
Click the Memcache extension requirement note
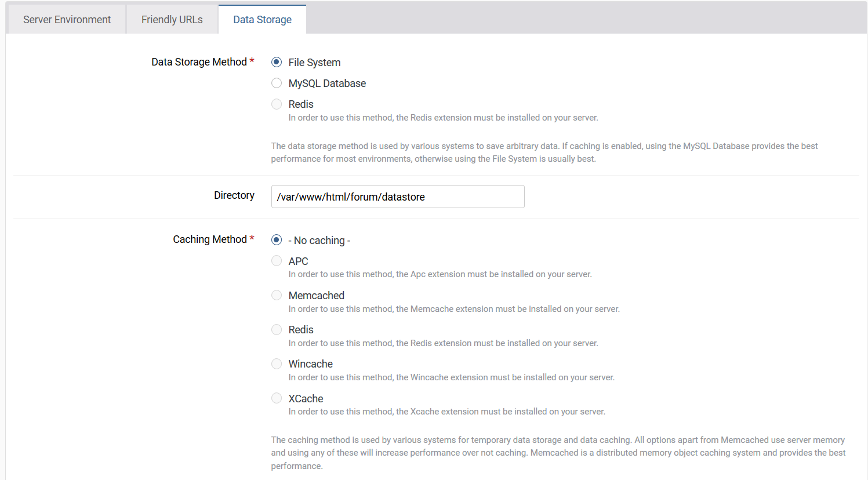(454, 309)
